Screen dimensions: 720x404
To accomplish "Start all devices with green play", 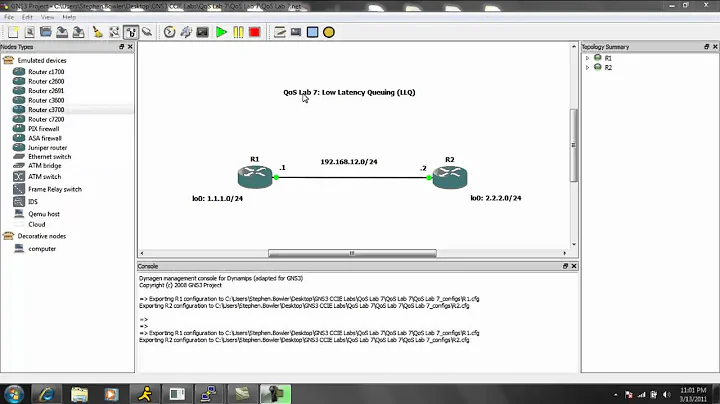I will pyautogui.click(x=221, y=32).
